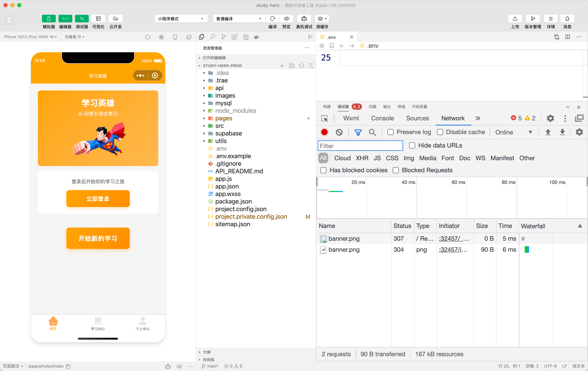Viewport: 588px width, 371px height.
Task: Enable the Preserve log checkbox
Action: [x=391, y=132]
